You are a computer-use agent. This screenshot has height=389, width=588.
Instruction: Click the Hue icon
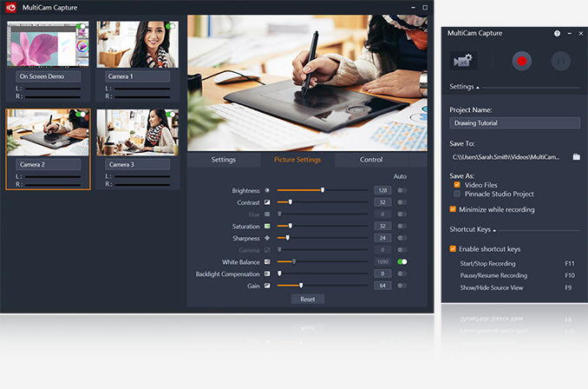(267, 214)
